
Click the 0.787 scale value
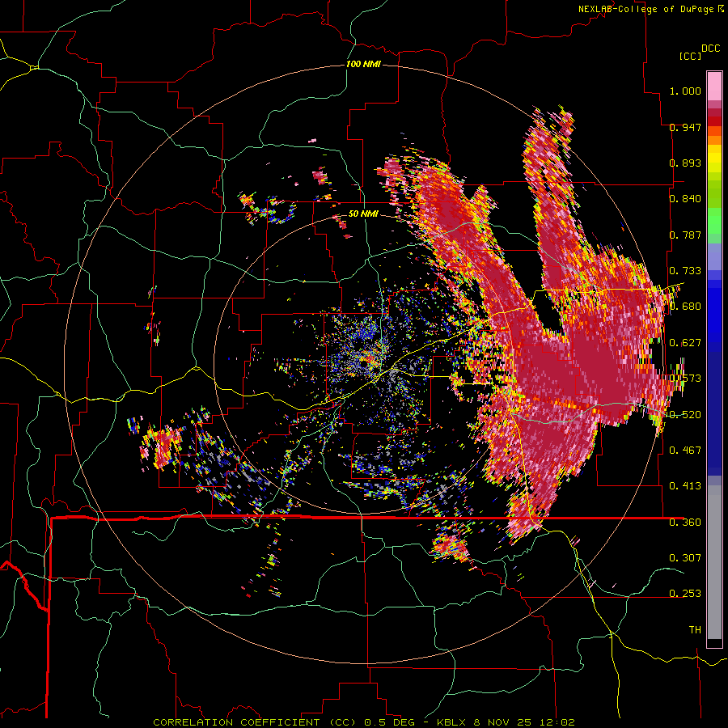pos(685,235)
